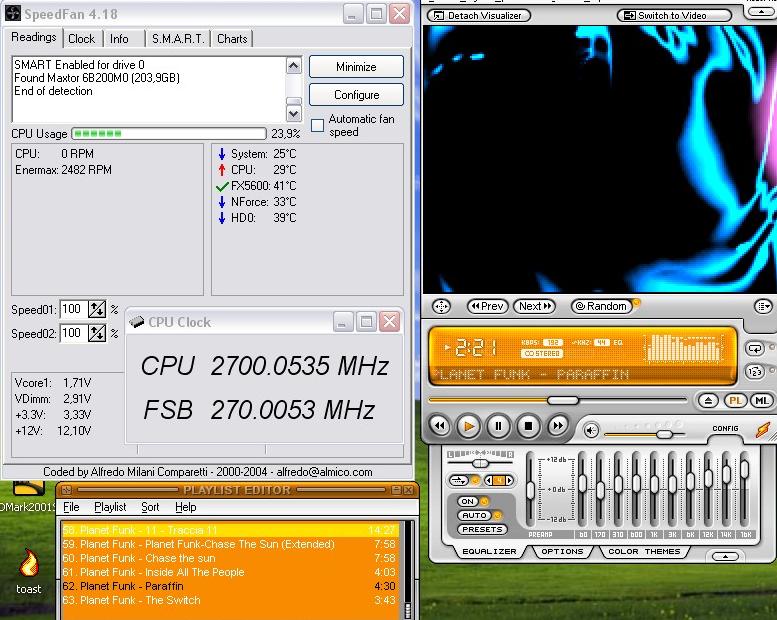Click the orange Play button in Winamp

(469, 426)
